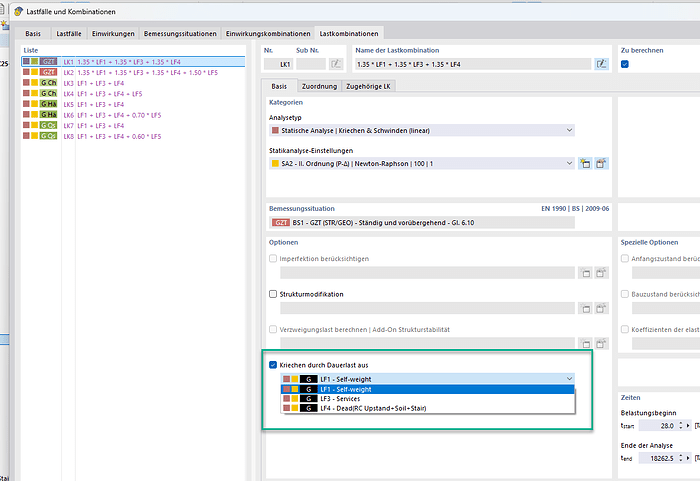Image resolution: width=700 pixels, height=481 pixels.
Task: Select LK4 row LF1 + LF3 + LF4 + LF5
Action: click(133, 94)
